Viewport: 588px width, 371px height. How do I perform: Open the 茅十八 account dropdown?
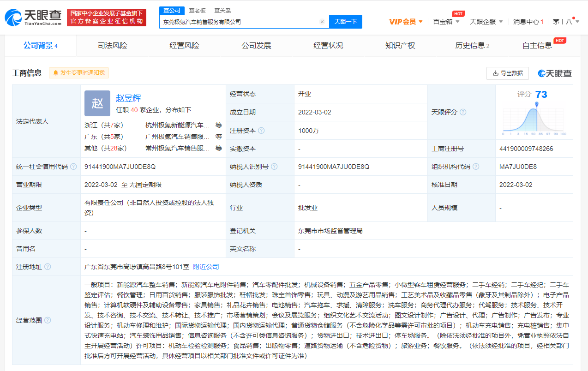[571, 21]
